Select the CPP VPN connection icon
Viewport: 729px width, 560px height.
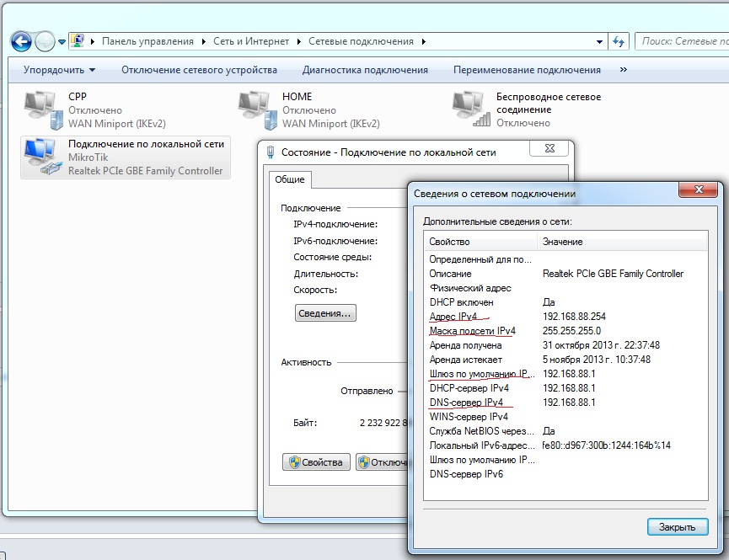(x=43, y=110)
